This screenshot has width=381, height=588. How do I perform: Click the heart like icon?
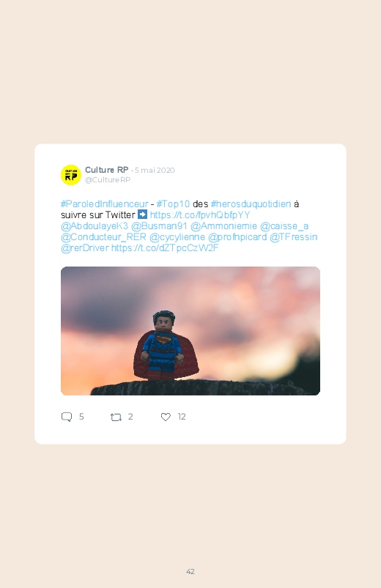tap(166, 417)
